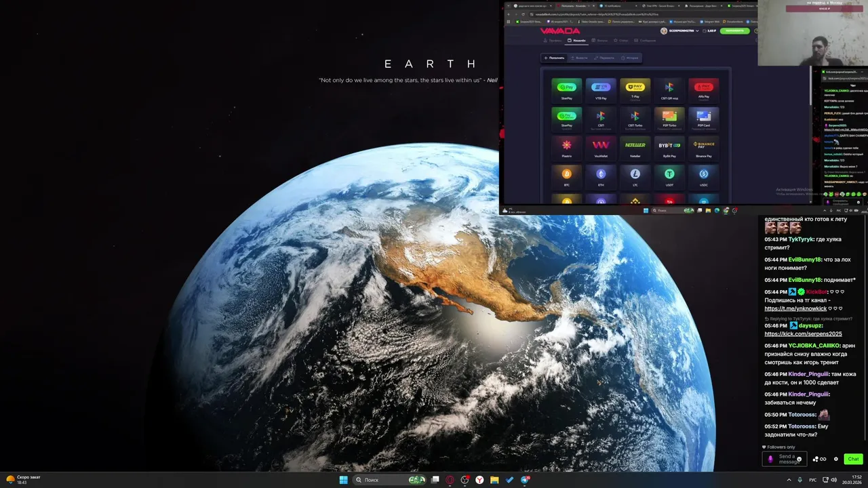Choose BTC cryptocurrency deposit
The width and height of the screenshot is (868, 488).
click(x=566, y=177)
